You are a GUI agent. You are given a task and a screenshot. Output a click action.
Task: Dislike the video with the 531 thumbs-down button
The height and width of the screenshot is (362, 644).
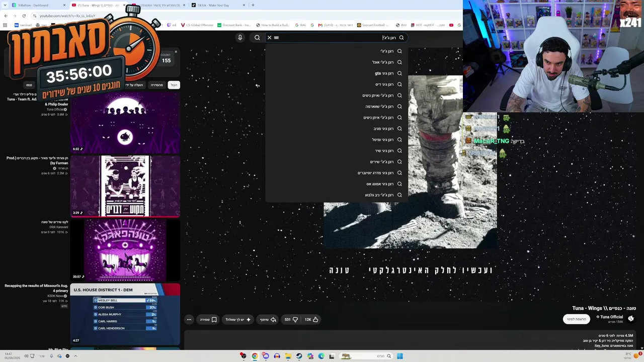291,319
